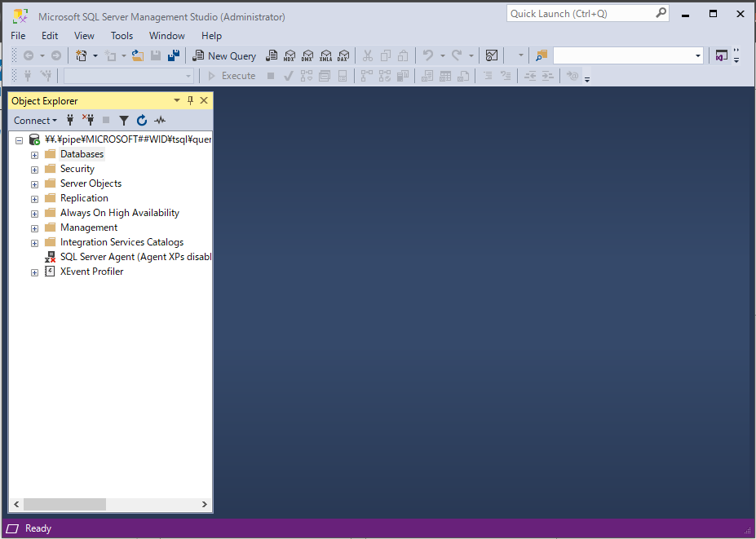Open the Window menu
756x539 pixels.
pos(166,35)
